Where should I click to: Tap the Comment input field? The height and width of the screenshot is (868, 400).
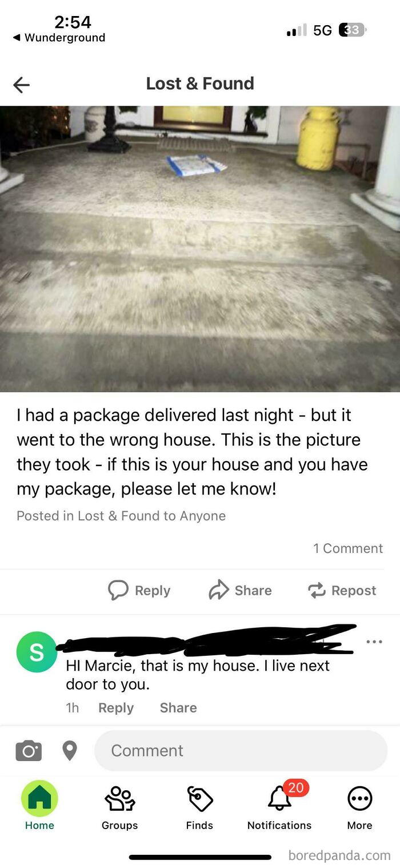[x=241, y=750]
